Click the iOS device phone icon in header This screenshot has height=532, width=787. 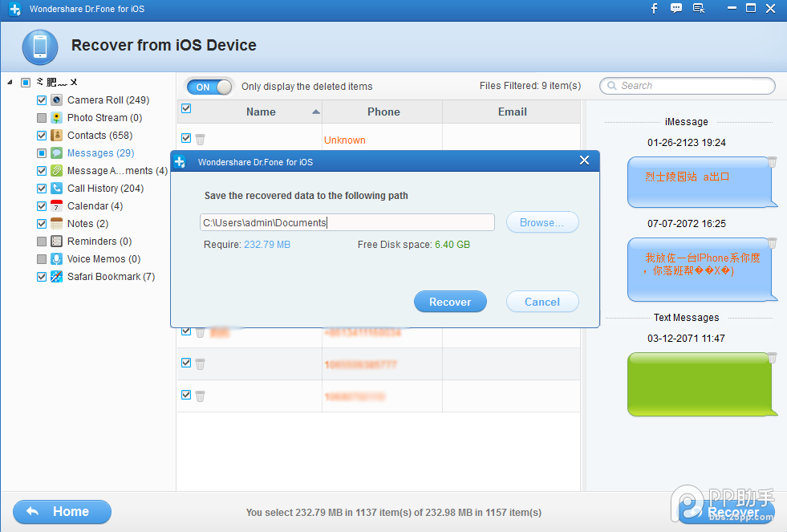40,47
